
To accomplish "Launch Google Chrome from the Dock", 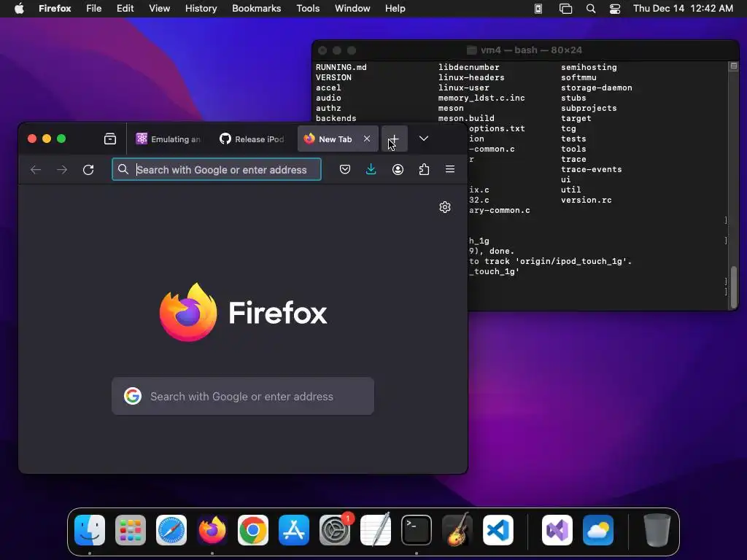I will pyautogui.click(x=253, y=530).
